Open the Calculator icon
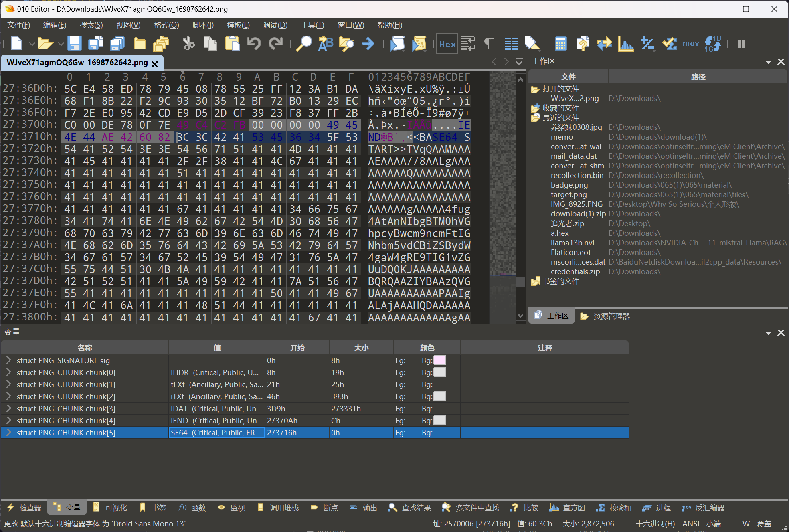Screen dimensions: 789x532 coord(561,43)
